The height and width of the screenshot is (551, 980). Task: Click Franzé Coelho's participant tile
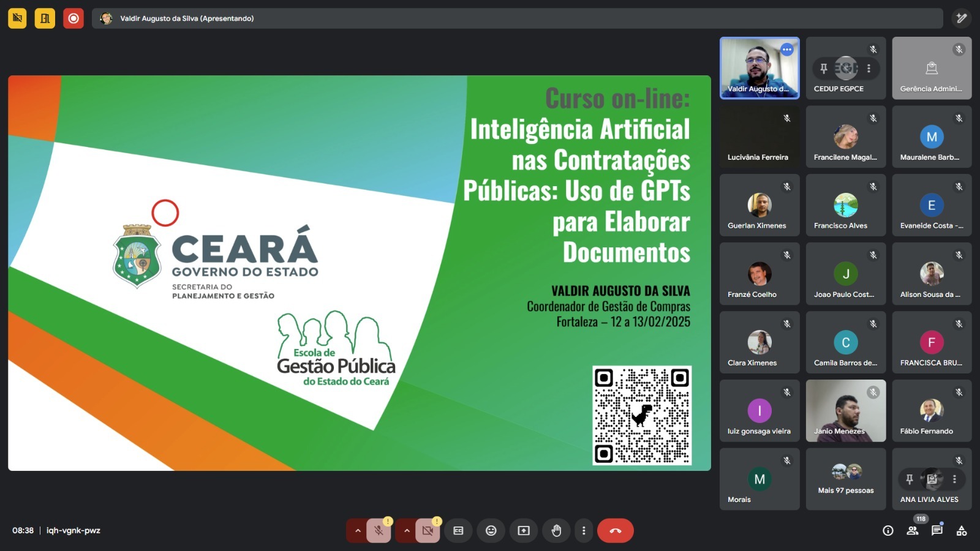759,274
